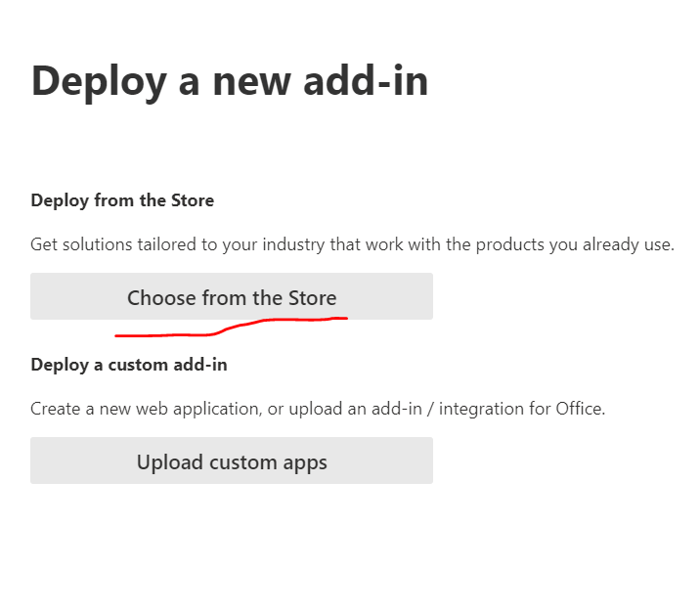Click the word "Get" starting the Store description
Screen dimensions: 700x614
44,244
